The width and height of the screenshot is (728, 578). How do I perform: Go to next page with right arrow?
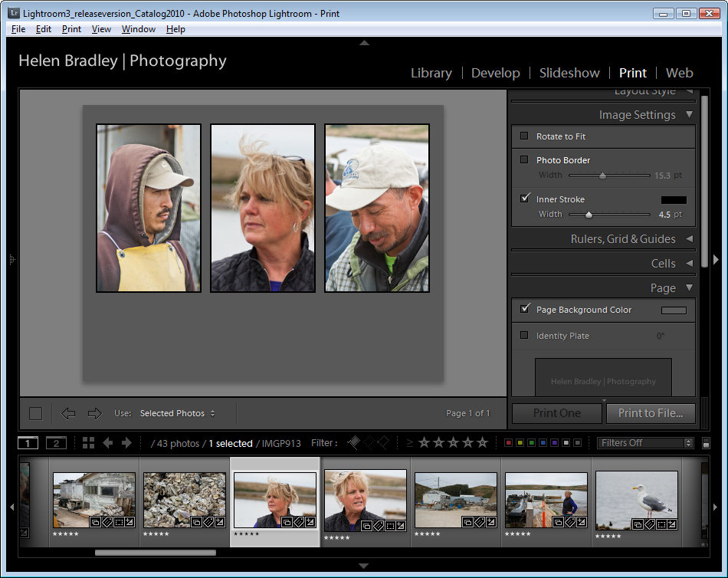coord(95,413)
